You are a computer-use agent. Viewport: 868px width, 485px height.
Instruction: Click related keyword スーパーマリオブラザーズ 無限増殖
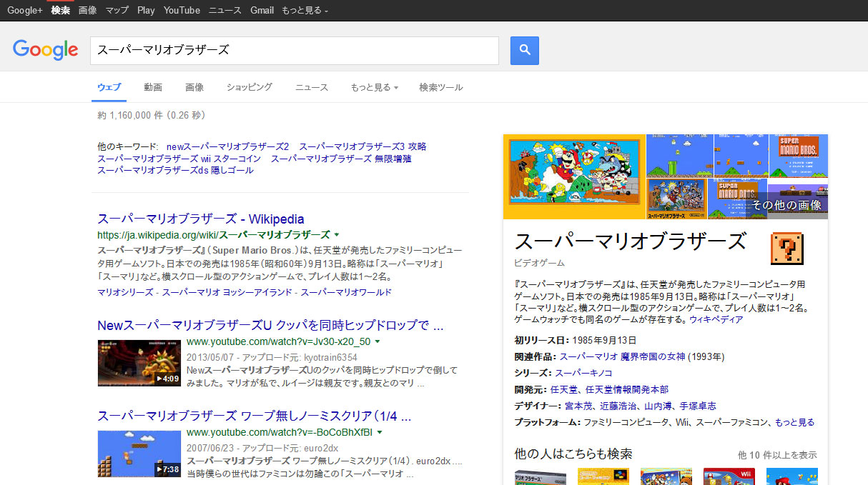pyautogui.click(x=341, y=159)
